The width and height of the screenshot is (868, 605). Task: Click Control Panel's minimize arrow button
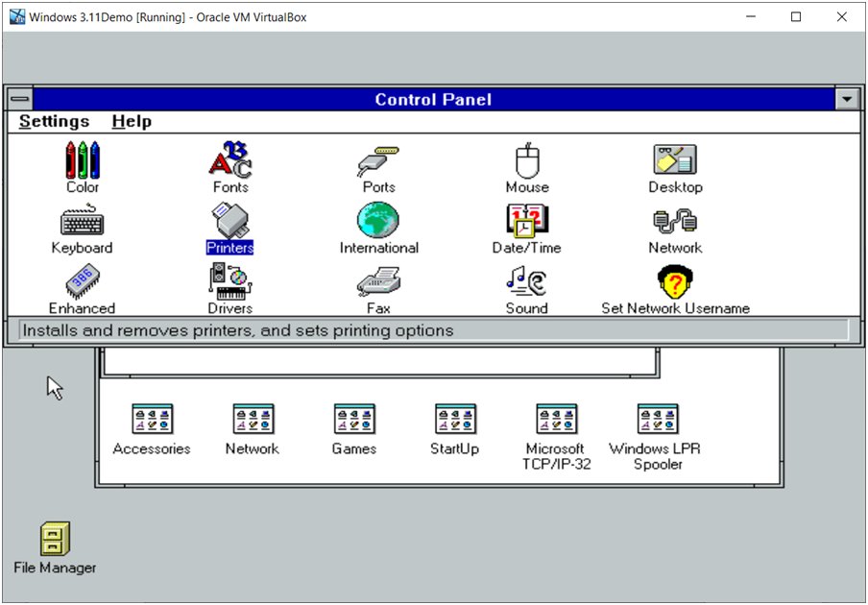pos(847,99)
